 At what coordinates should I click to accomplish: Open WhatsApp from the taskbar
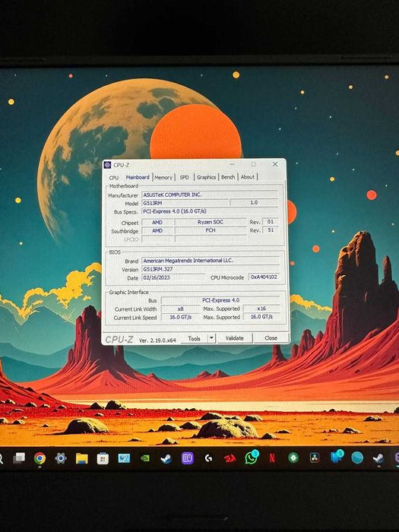pos(252,458)
